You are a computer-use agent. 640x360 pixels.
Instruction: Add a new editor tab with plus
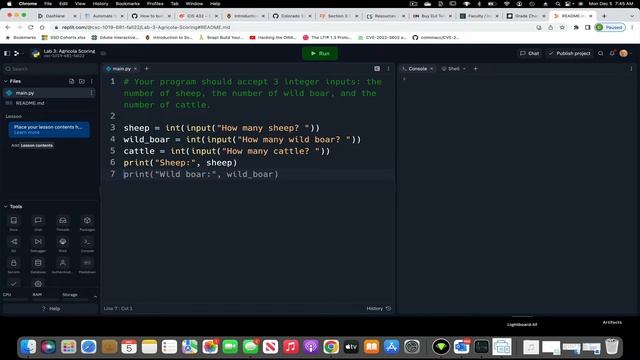(x=147, y=69)
